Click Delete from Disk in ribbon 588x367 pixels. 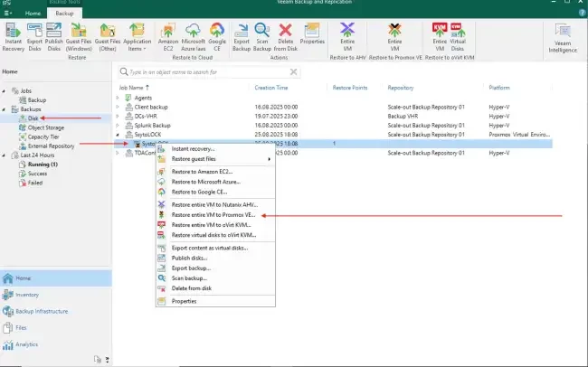tap(285, 37)
